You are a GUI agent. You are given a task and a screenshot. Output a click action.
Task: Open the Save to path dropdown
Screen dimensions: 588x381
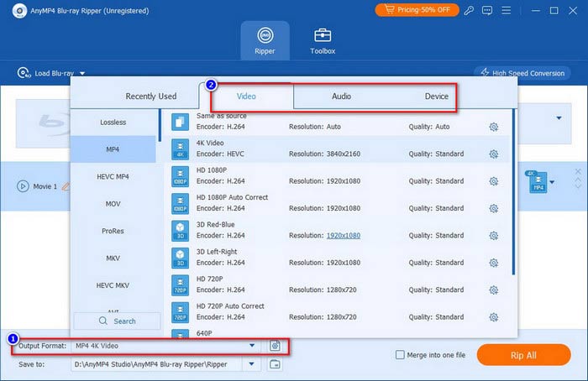252,363
